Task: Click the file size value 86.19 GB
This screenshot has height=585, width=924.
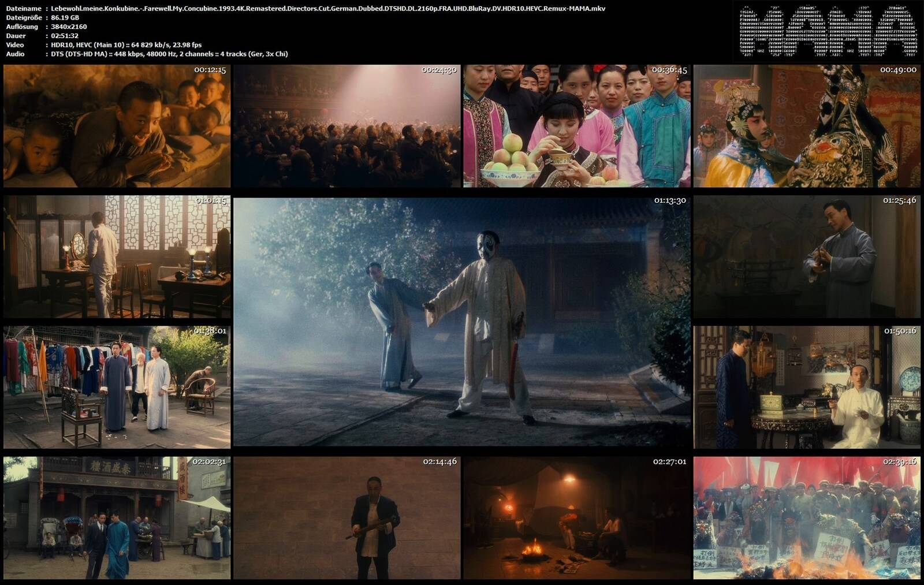Action: (x=65, y=18)
